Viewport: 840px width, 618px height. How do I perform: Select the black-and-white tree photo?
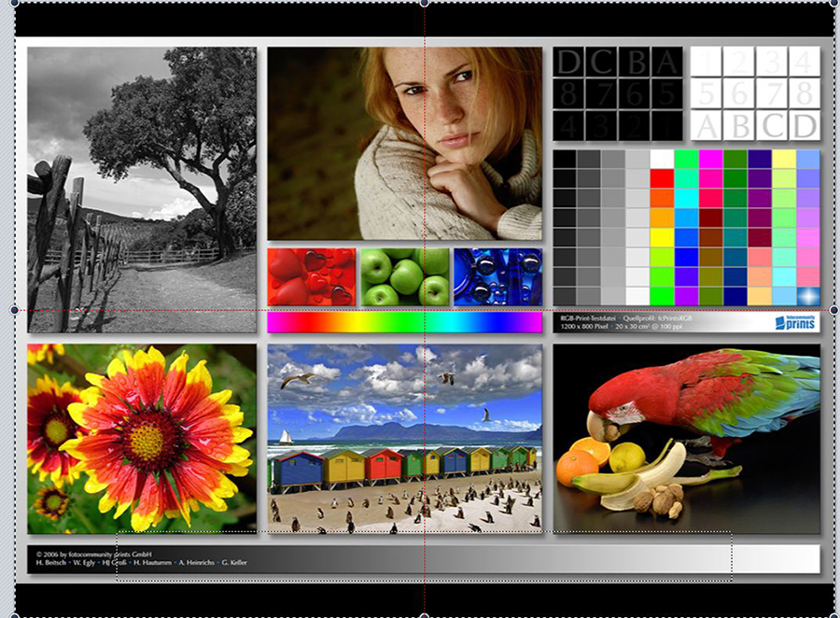[x=141, y=190]
